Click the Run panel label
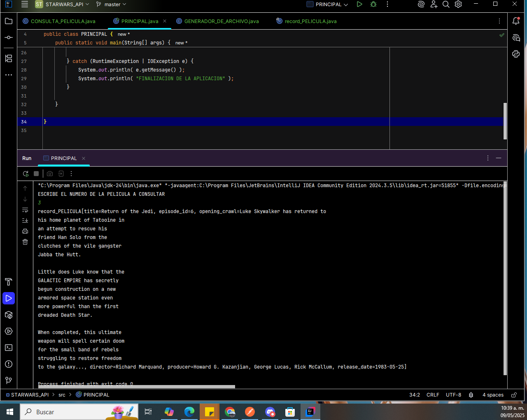This screenshot has width=527, height=420. click(27, 158)
